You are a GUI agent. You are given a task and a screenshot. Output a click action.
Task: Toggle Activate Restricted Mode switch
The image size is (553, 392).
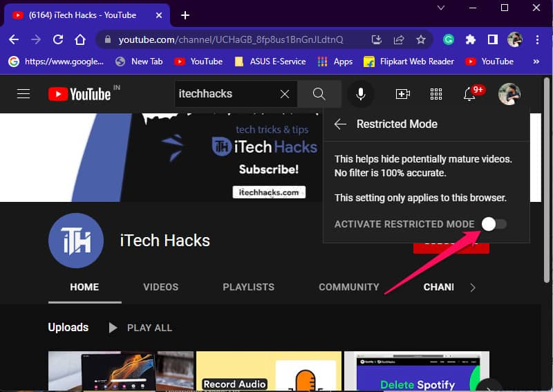tap(494, 224)
